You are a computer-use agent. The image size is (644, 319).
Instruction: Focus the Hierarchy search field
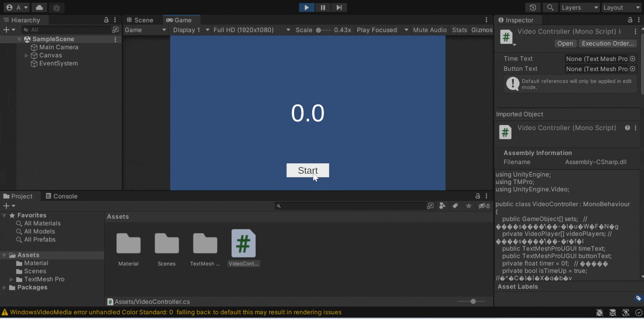tap(67, 30)
